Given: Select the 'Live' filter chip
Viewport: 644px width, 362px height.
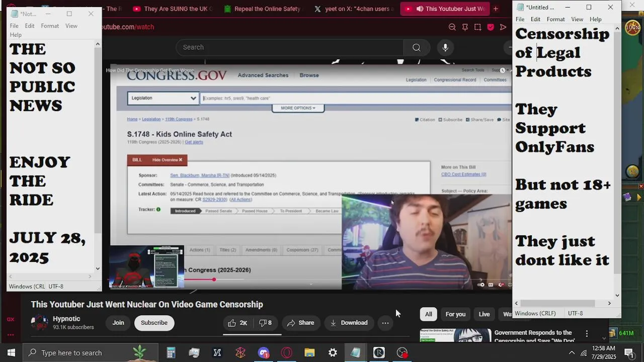Looking at the screenshot, I should 484,314.
